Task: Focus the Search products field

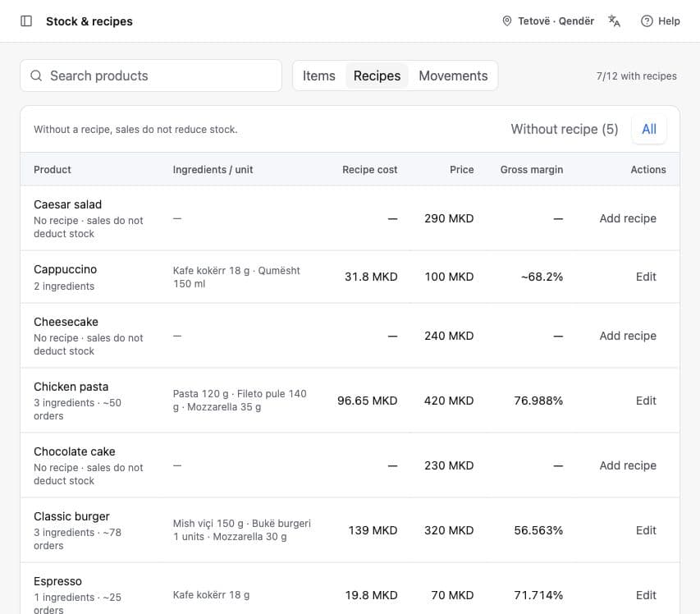Action: point(151,76)
